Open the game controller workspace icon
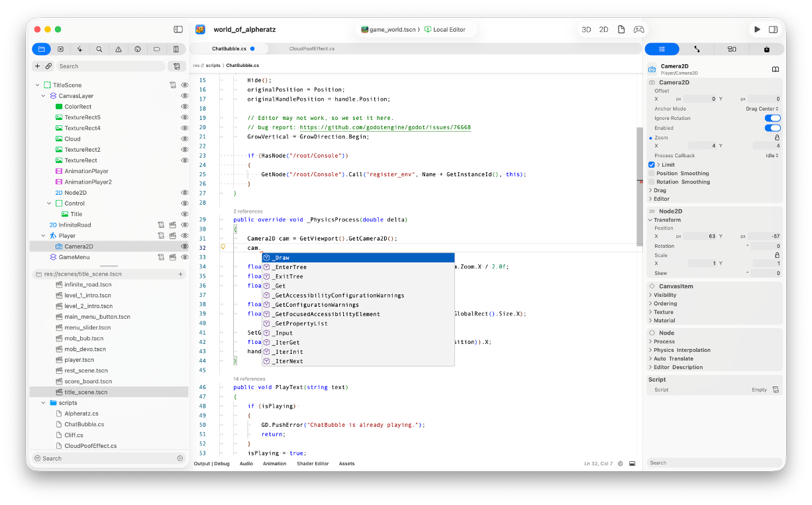Image resolution: width=812 pixels, height=505 pixels. [638, 30]
